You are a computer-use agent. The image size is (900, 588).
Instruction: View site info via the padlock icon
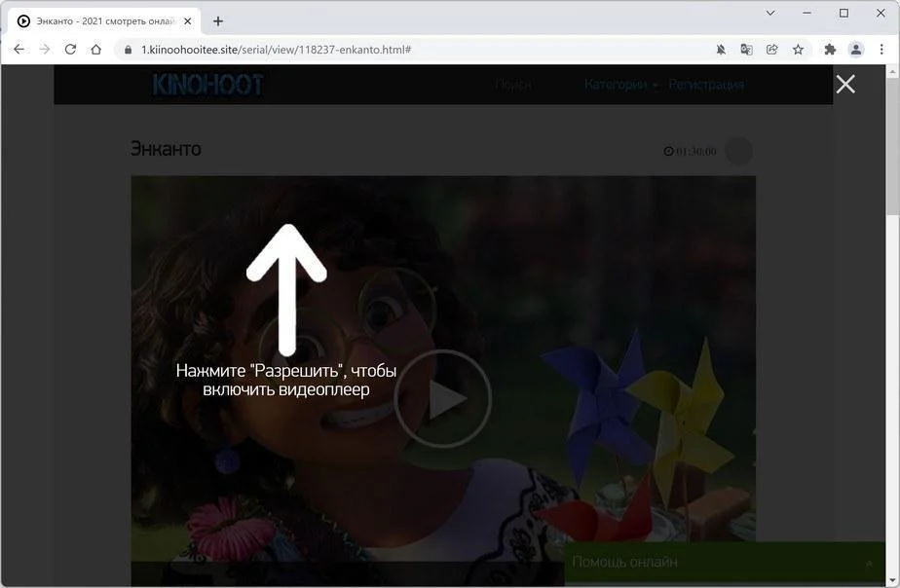click(x=128, y=50)
